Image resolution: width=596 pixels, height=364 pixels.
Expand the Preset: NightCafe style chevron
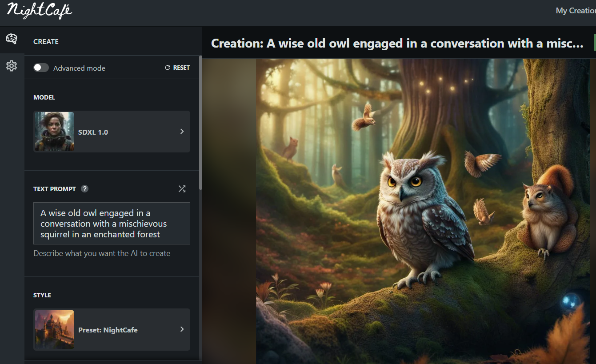click(x=182, y=329)
